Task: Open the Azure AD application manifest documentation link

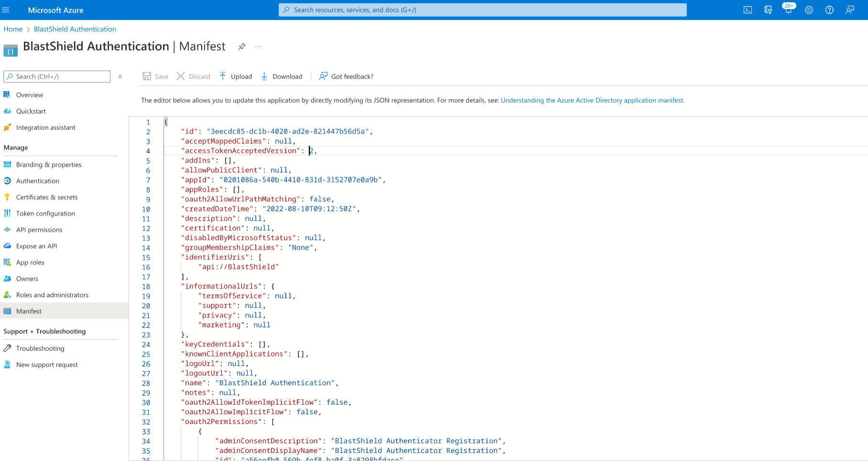Action: 592,100
